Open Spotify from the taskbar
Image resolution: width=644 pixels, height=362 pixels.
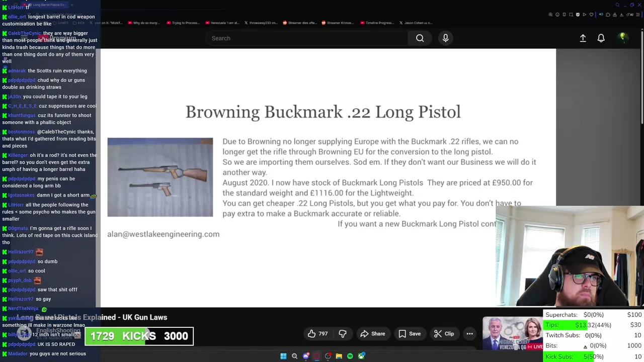(x=350, y=356)
